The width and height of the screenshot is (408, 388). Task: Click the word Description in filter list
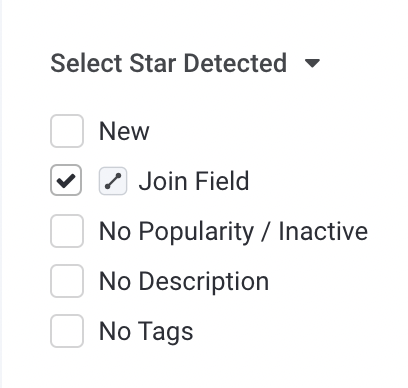pos(204,282)
